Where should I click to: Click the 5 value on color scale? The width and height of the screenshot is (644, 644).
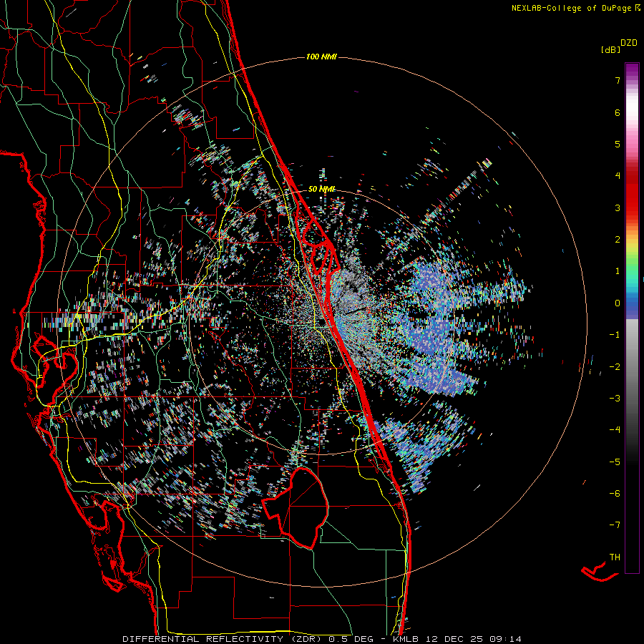point(618,144)
